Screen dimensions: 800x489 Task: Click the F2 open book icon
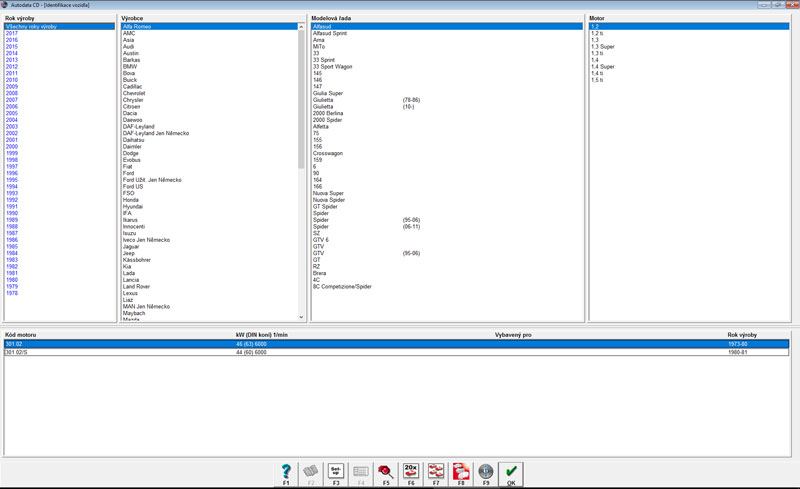311,474
